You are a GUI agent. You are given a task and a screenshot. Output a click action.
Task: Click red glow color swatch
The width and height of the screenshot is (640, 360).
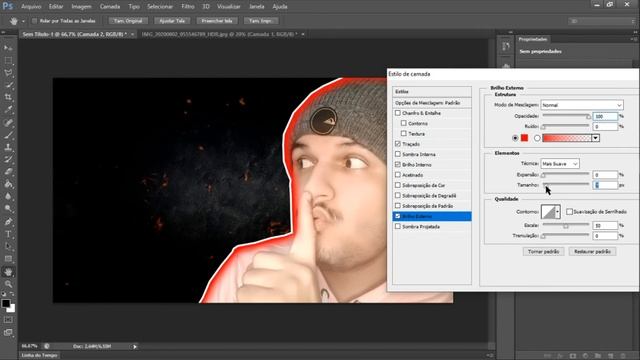524,138
